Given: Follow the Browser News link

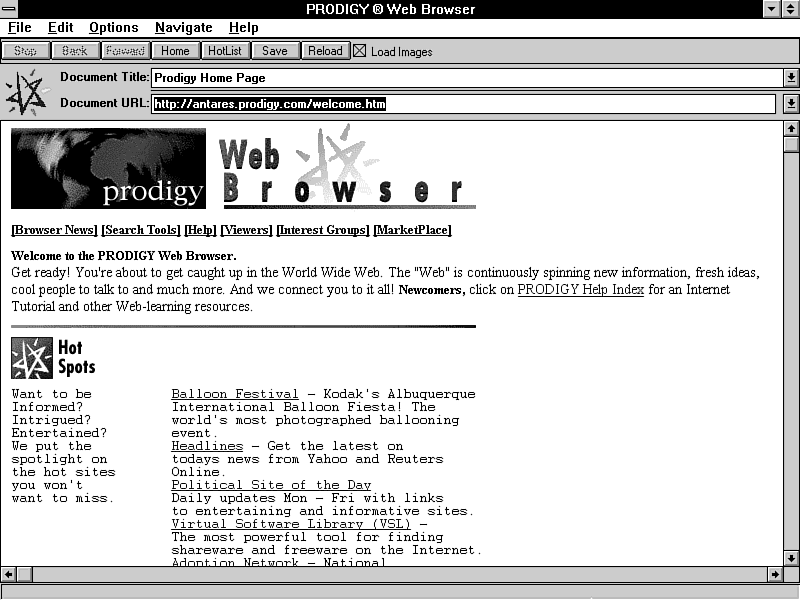Looking at the screenshot, I should click(x=54, y=230).
